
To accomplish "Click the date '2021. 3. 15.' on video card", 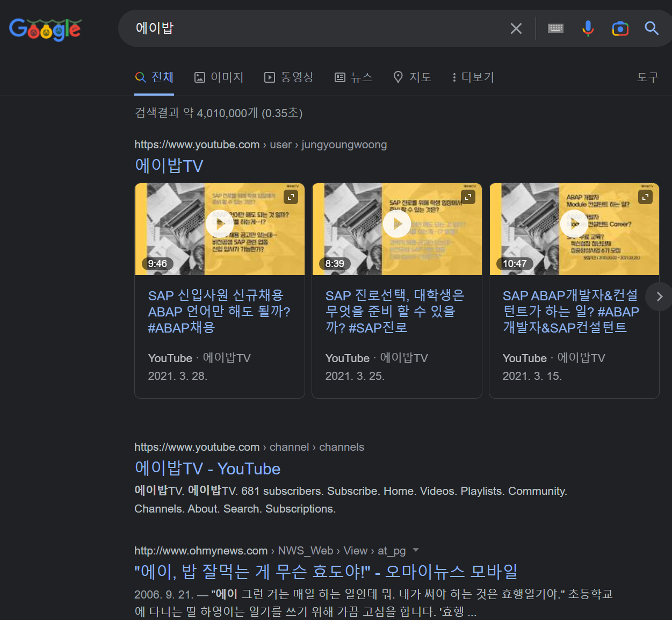I will tap(532, 376).
